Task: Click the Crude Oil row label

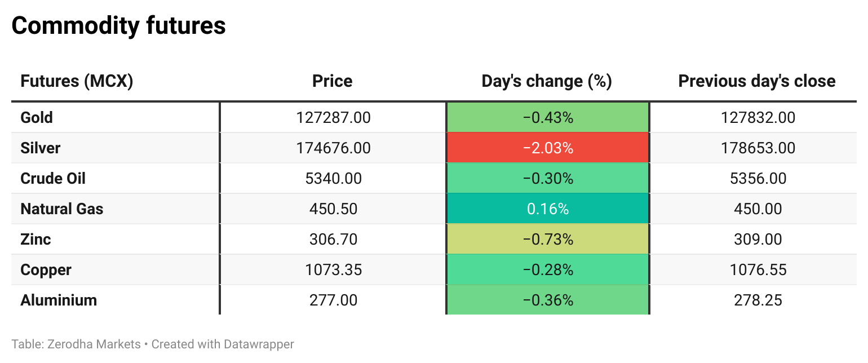Action: pyautogui.click(x=53, y=179)
